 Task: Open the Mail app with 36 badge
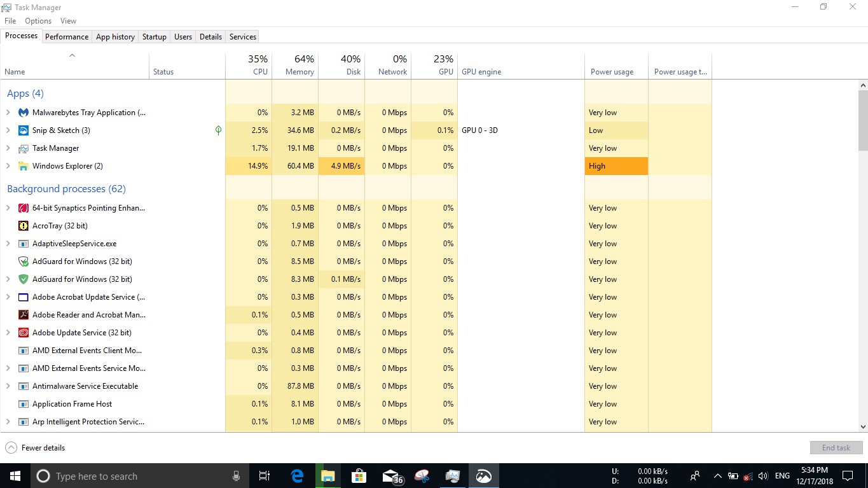[392, 476]
